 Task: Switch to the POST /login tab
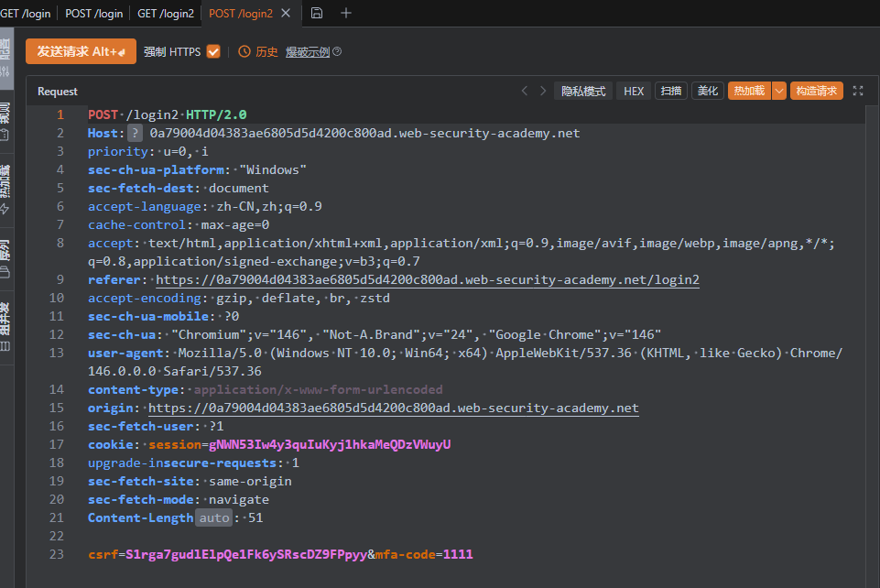pyautogui.click(x=94, y=13)
